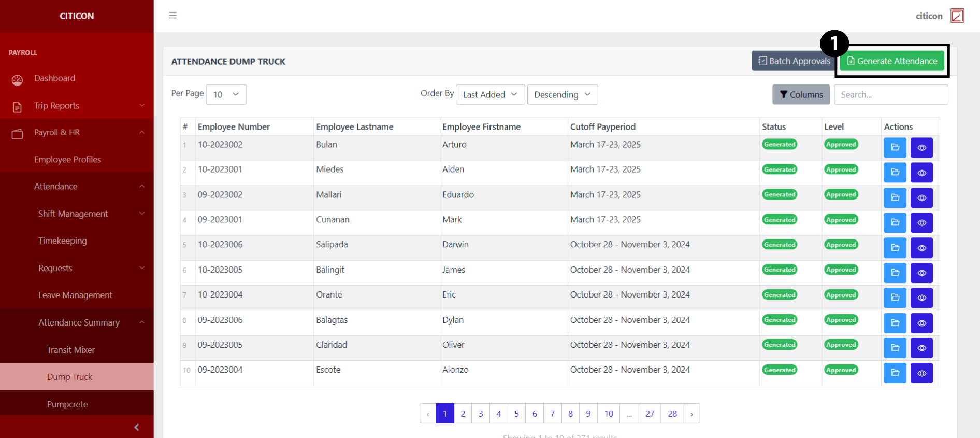Screen dimensions: 980x438
Task: View attendance via eye icon for Aiden Miedes
Action: [921, 173]
